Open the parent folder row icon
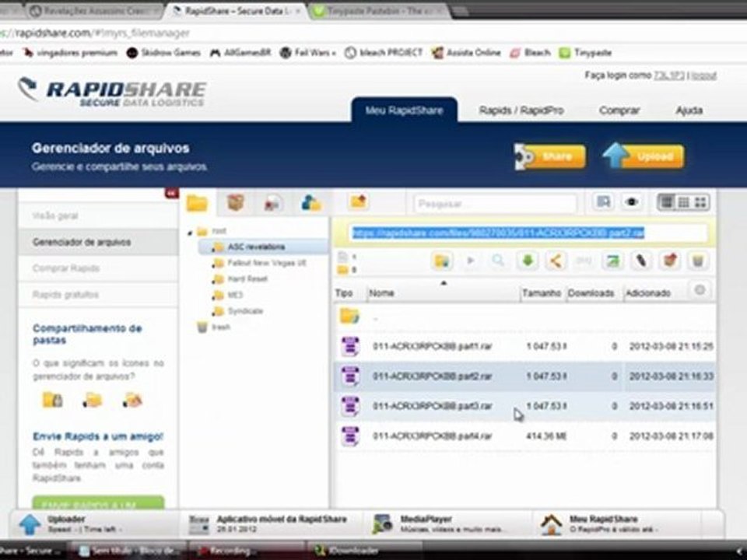The image size is (747, 560). (x=349, y=316)
